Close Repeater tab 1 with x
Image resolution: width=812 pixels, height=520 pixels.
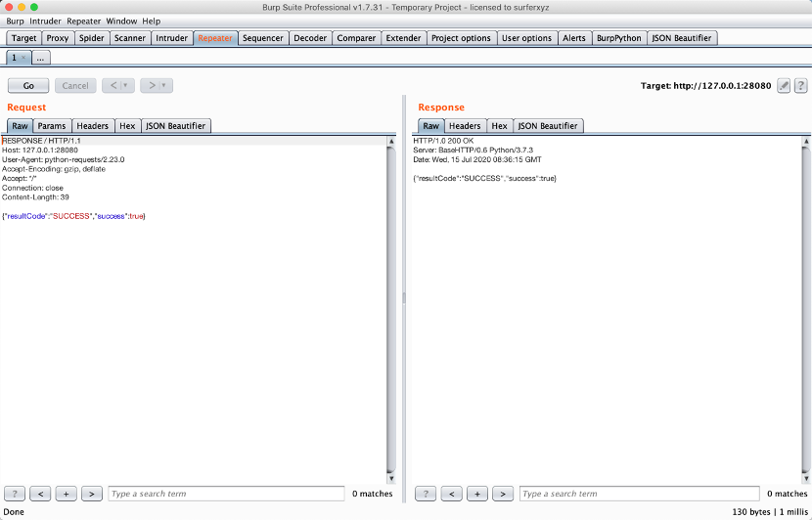pyautogui.click(x=23, y=58)
